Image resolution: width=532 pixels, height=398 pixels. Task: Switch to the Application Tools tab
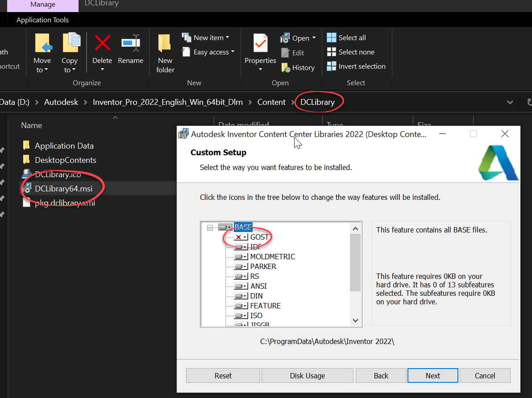tap(42, 20)
